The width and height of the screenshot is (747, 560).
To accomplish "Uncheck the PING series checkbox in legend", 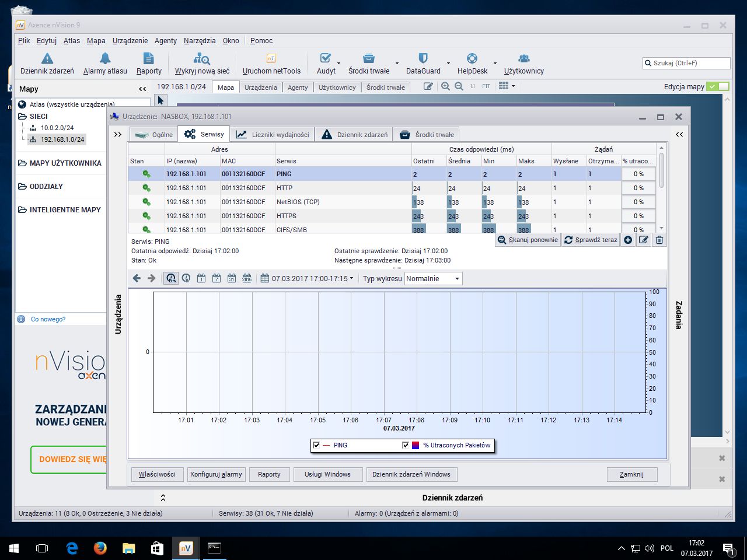I will pos(316,445).
